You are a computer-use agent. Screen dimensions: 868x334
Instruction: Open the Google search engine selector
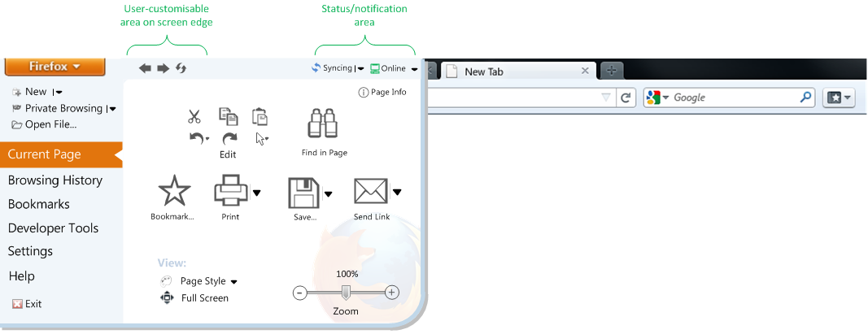click(657, 98)
